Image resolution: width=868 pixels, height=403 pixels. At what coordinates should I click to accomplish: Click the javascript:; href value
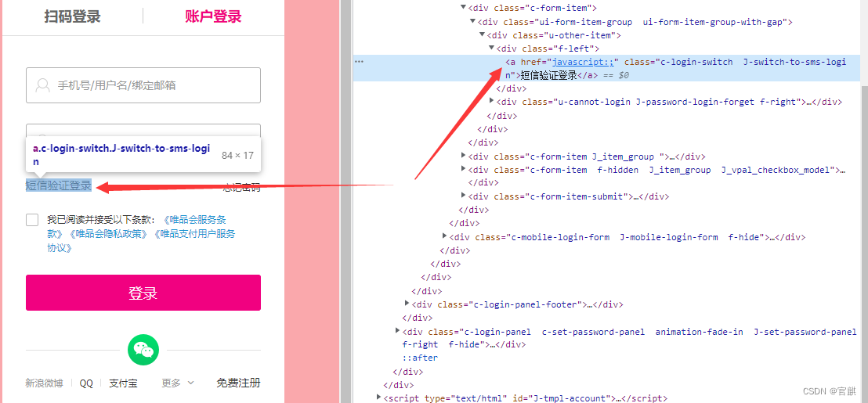[583, 62]
